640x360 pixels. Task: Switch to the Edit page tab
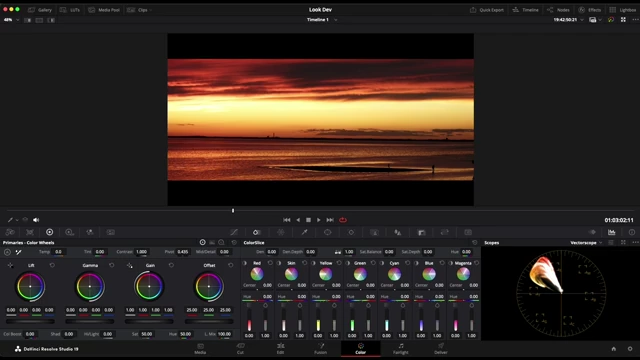pos(280,348)
